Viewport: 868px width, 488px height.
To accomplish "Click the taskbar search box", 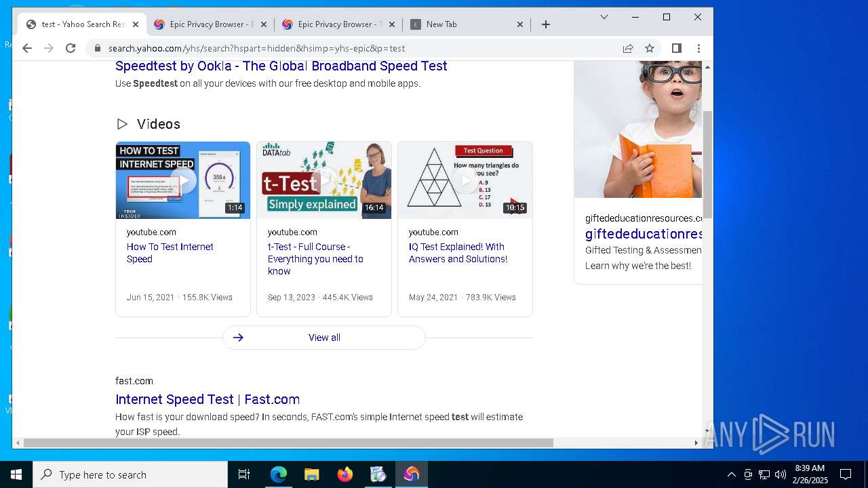I will [x=130, y=474].
